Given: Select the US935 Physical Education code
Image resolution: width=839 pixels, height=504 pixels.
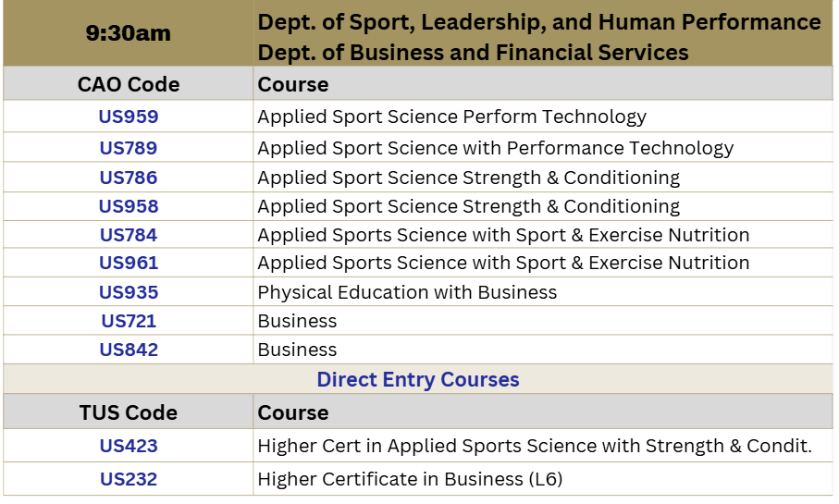Looking at the screenshot, I should [x=129, y=292].
